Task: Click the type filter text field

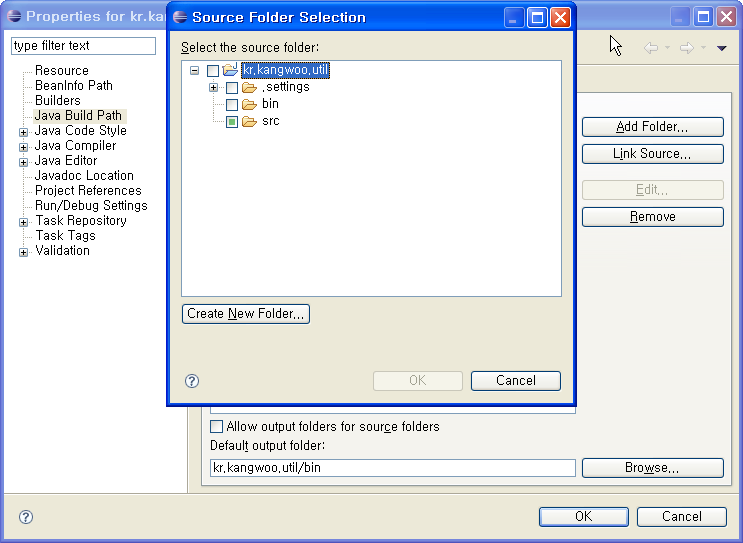Action: click(x=83, y=46)
